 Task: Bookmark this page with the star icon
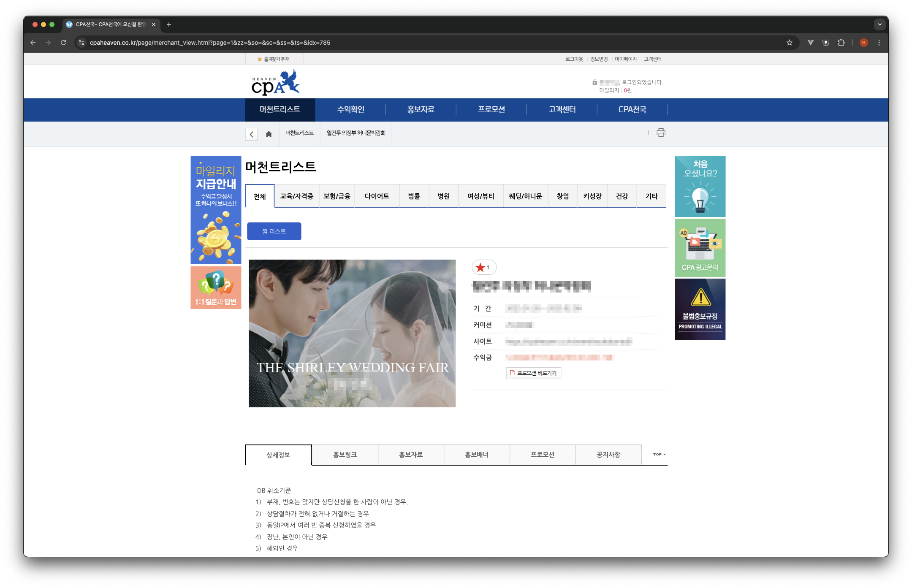click(790, 43)
